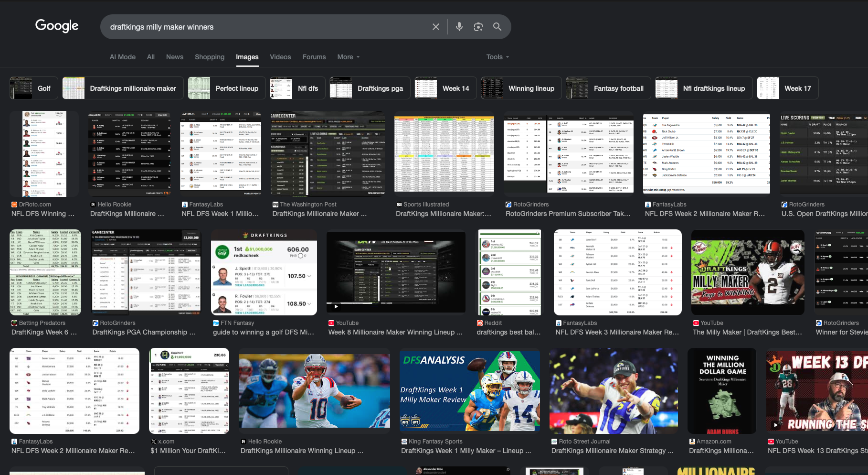
Task: Filter by Draftkings millionaire maker chip
Action: pyautogui.click(x=123, y=88)
